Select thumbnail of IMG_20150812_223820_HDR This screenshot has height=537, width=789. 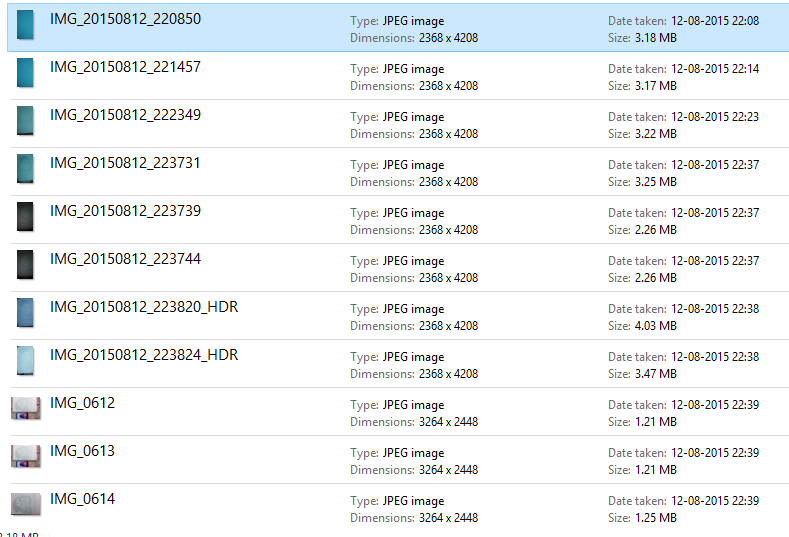point(25,313)
